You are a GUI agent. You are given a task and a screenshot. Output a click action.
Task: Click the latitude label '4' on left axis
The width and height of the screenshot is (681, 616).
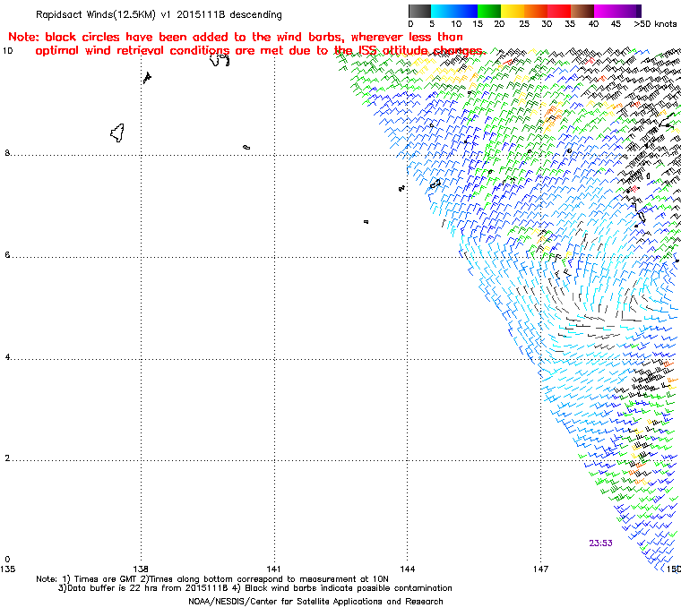[7, 357]
